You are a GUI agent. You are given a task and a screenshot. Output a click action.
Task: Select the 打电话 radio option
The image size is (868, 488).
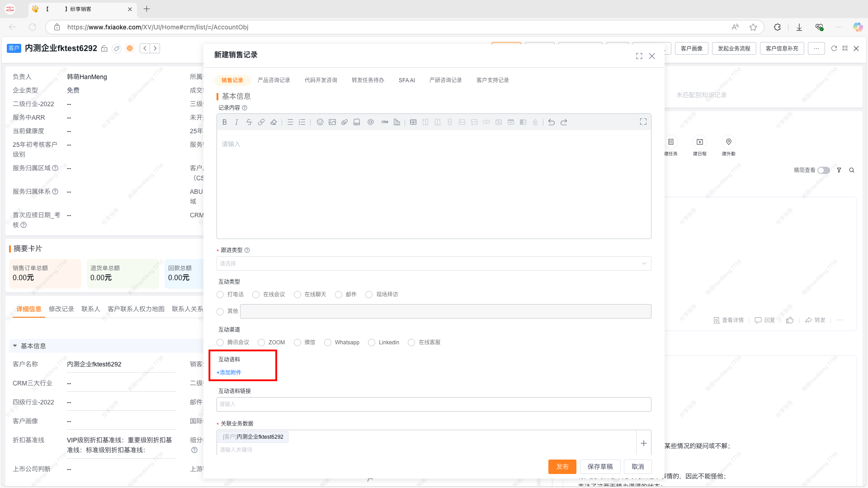(x=221, y=295)
